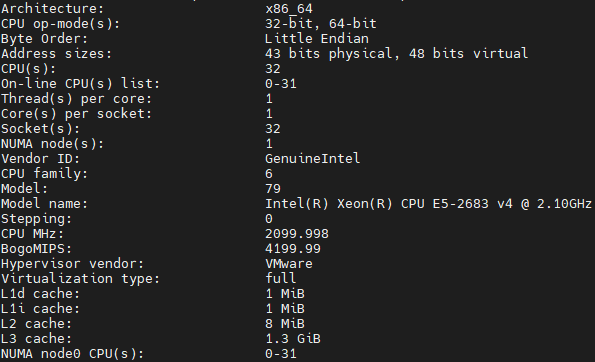
Task: Click the L3 cache value 1.3 GiB
Action: click(293, 338)
